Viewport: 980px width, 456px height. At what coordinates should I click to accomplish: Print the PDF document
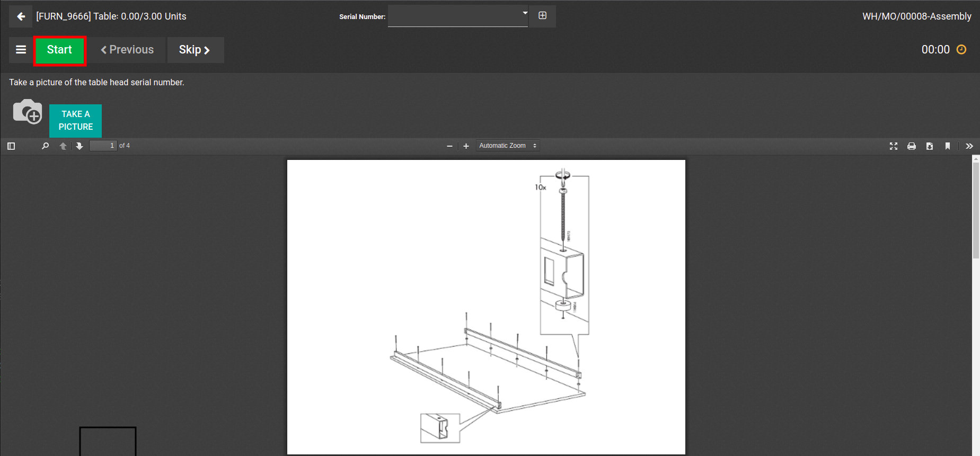(911, 146)
